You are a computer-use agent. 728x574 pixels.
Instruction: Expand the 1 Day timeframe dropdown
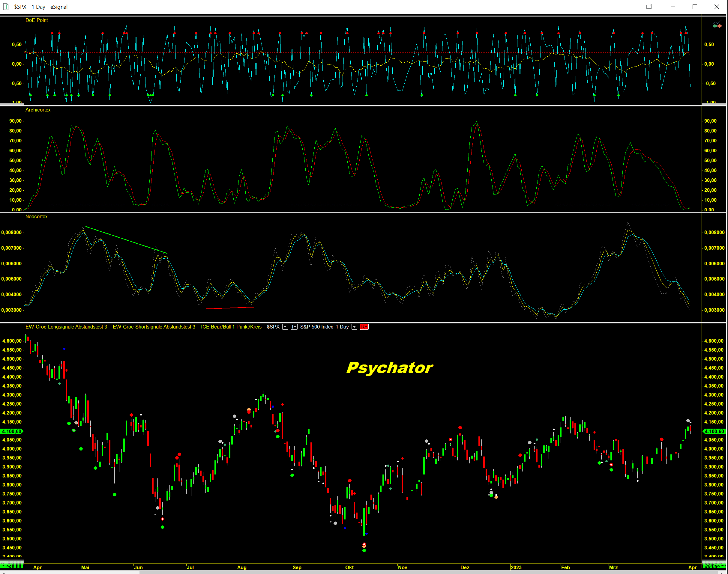point(354,327)
